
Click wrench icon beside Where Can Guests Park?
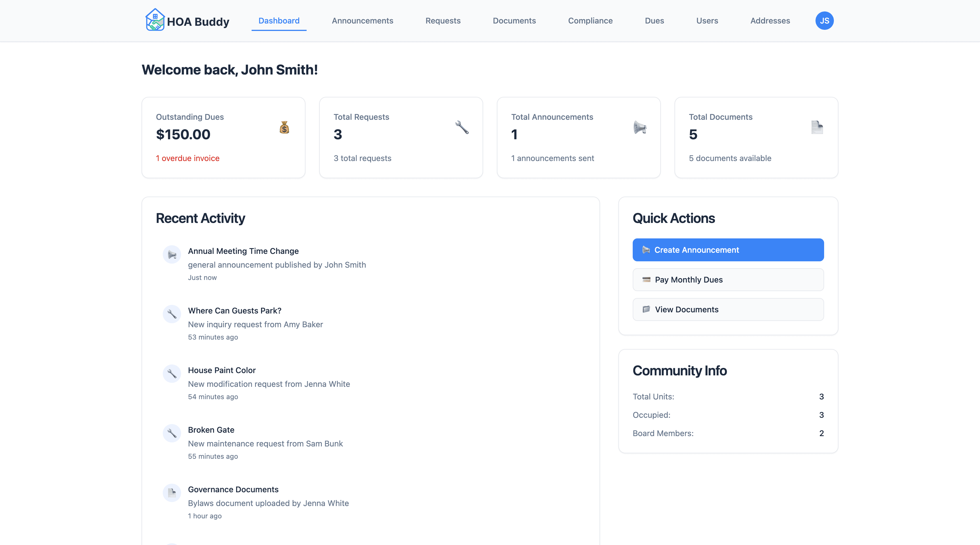[x=172, y=314]
